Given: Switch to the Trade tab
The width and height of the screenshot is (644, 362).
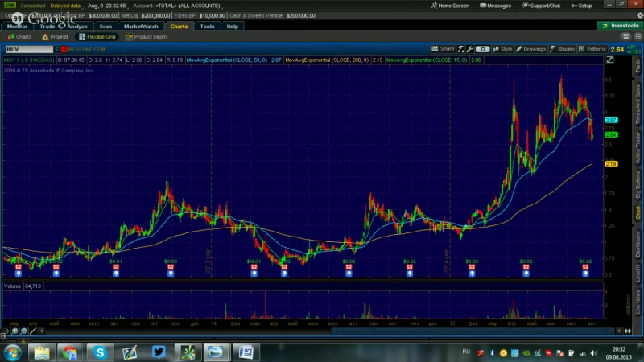Looking at the screenshot, I should click(x=47, y=27).
